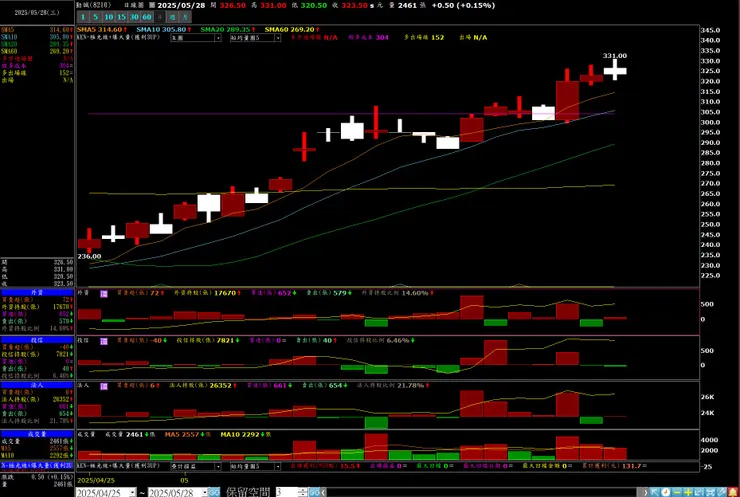Image resolution: width=740 pixels, height=497 pixels.
Task: Switch to the 15-minute timeframe
Action: 121,17
